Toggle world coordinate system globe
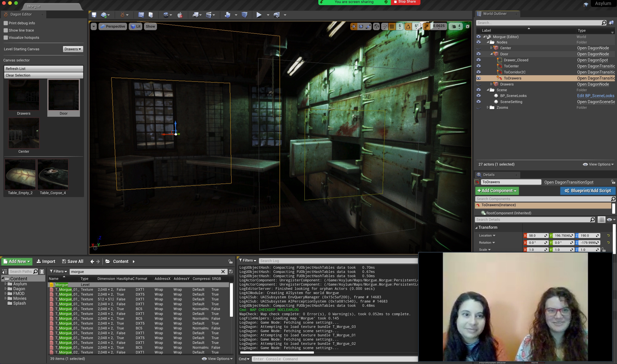This screenshot has width=617, height=364. 377,26
